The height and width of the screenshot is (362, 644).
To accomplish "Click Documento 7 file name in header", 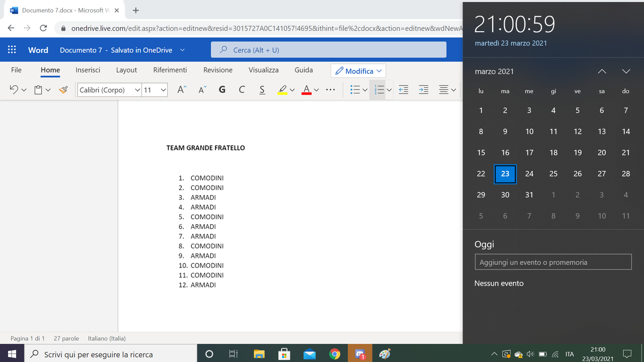I will (x=81, y=50).
